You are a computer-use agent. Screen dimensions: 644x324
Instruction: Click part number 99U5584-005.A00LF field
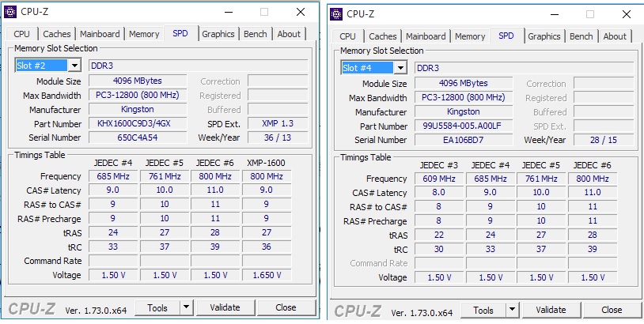464,126
